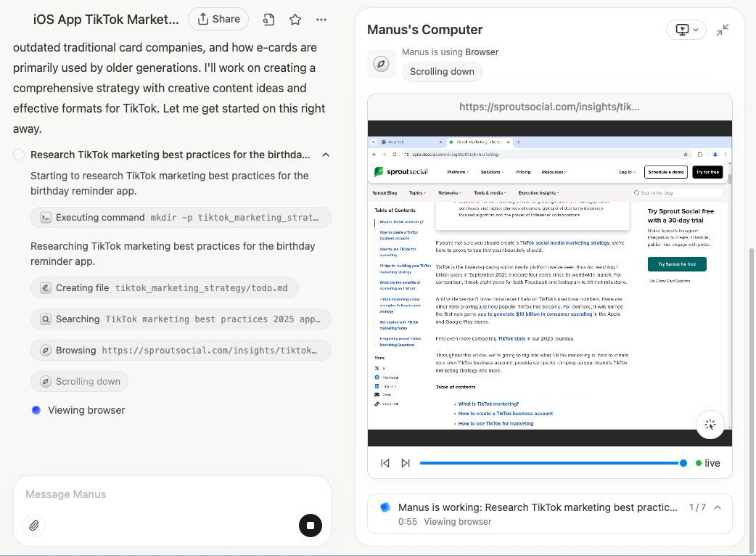
Task: Collapse Manus's Computer panel with arrows icon
Action: coord(723,30)
